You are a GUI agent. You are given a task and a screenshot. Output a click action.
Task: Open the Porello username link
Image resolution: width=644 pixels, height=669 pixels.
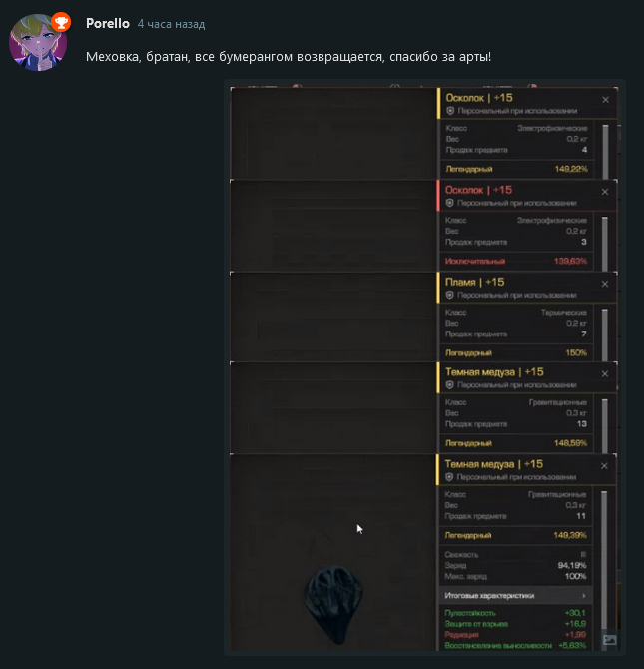point(108,24)
